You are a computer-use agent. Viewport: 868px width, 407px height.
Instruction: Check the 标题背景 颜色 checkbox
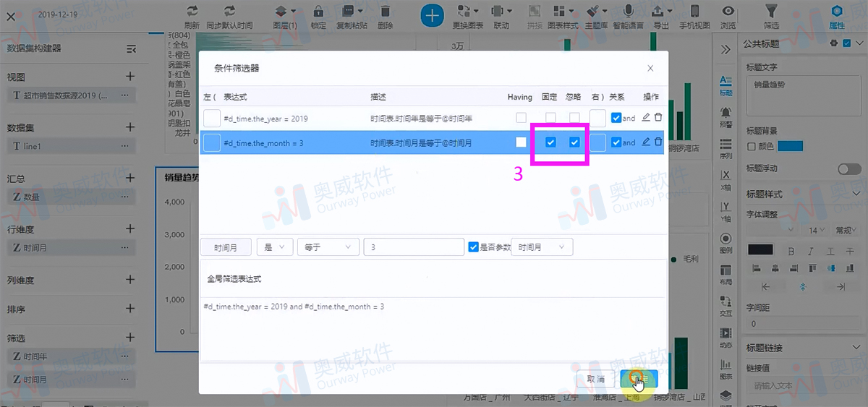point(751,147)
